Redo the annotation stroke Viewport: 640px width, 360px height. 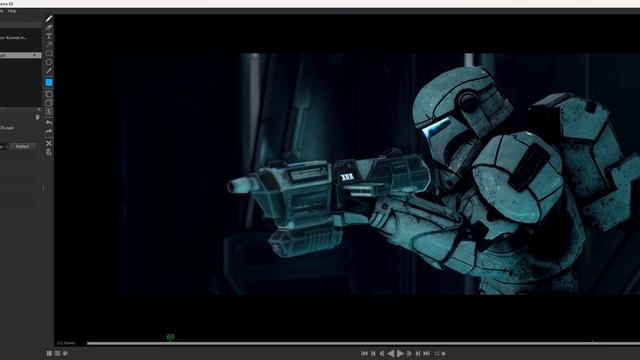49,131
